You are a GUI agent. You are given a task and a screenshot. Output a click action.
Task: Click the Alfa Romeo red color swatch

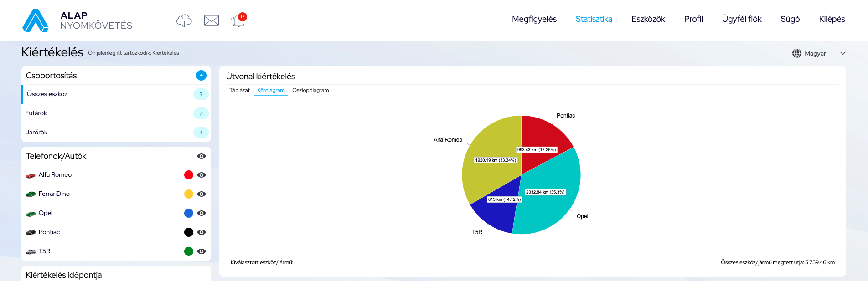[x=188, y=175]
